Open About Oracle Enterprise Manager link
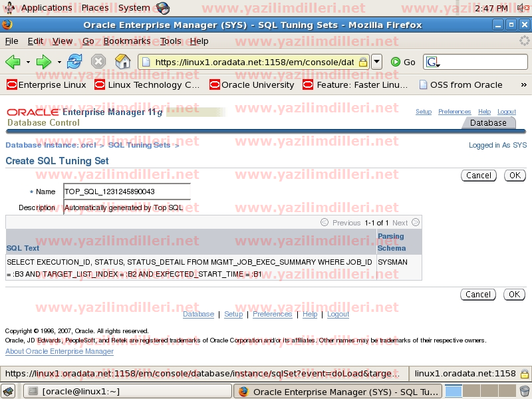The width and height of the screenshot is (532, 399). (x=59, y=351)
